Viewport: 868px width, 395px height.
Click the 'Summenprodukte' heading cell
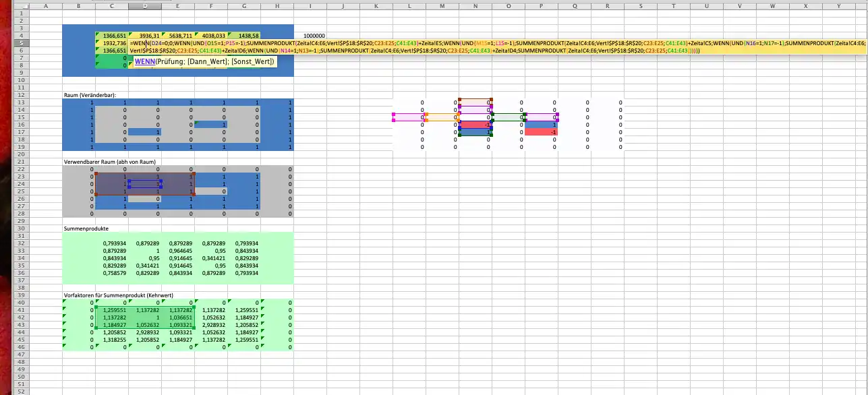coord(82,229)
